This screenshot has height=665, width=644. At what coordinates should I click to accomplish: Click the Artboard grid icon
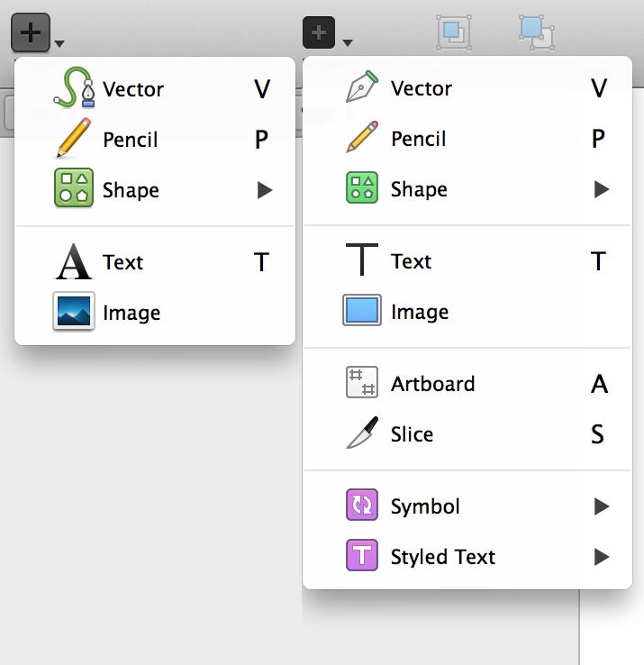362,382
